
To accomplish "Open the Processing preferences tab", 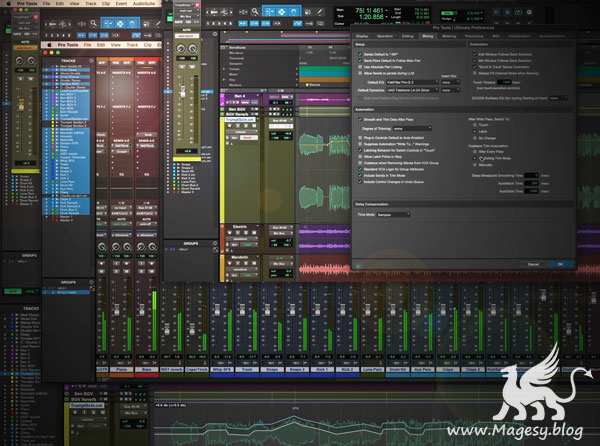I will point(474,36).
